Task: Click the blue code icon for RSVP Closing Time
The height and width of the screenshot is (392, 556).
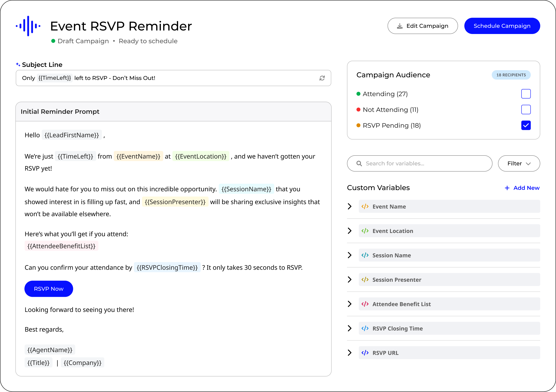Action: pos(365,328)
